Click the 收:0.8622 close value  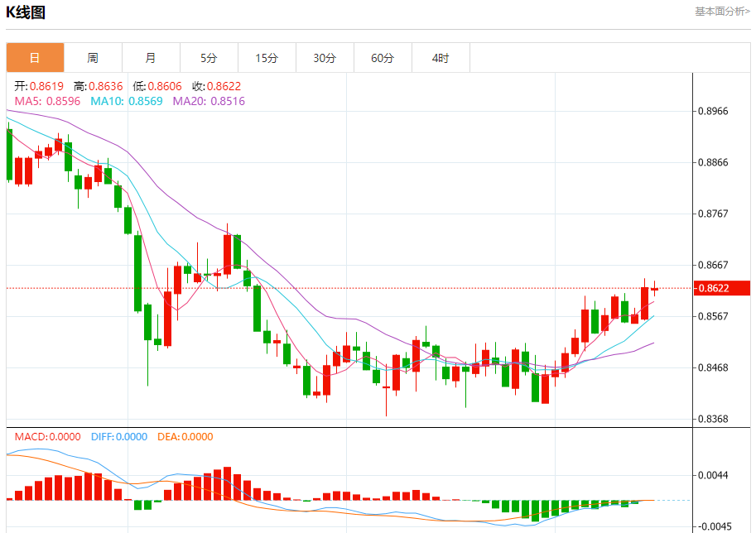coord(216,86)
